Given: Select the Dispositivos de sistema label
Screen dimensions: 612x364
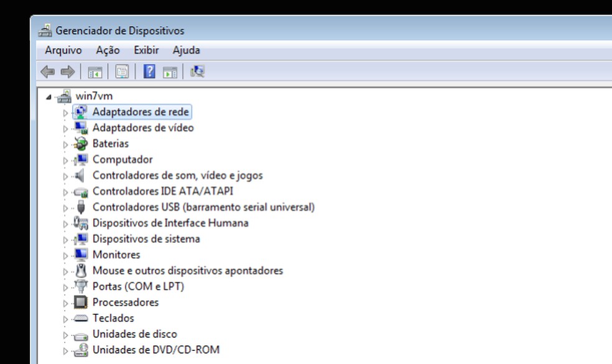Looking at the screenshot, I should coord(146,239).
